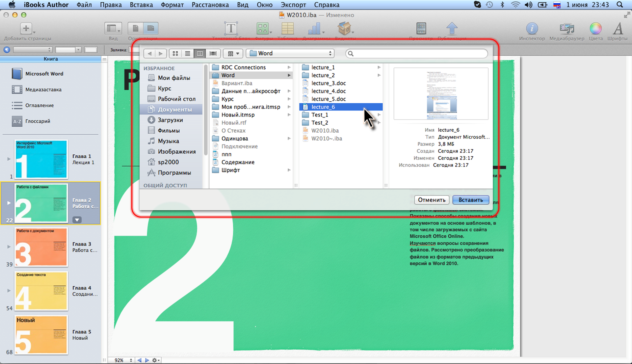632x364 pixels.
Task: Expand Глава 3 chapter disclosure triangle
Action: (9, 247)
